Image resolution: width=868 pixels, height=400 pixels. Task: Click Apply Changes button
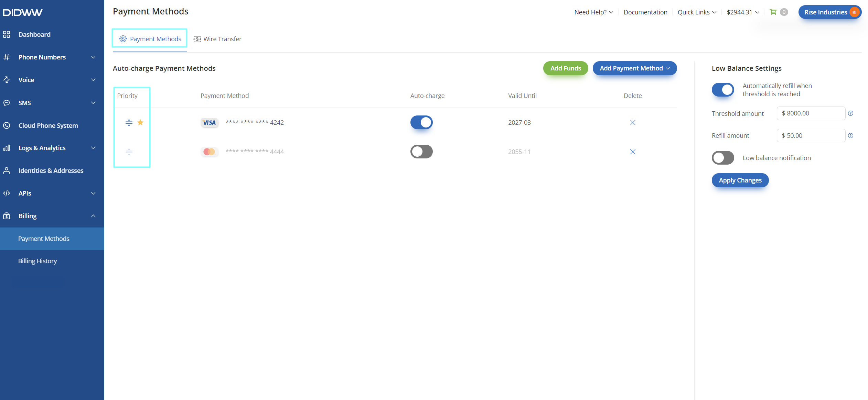point(740,180)
